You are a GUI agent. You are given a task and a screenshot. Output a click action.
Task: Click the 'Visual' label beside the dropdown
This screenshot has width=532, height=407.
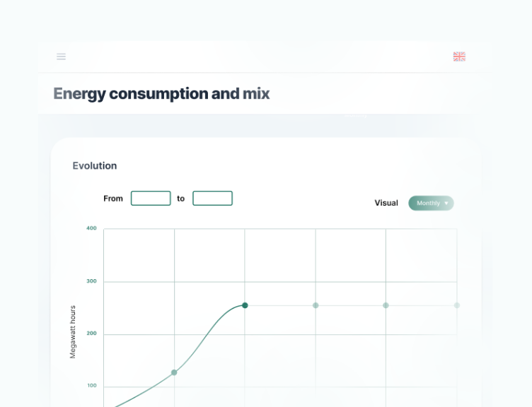[386, 203]
